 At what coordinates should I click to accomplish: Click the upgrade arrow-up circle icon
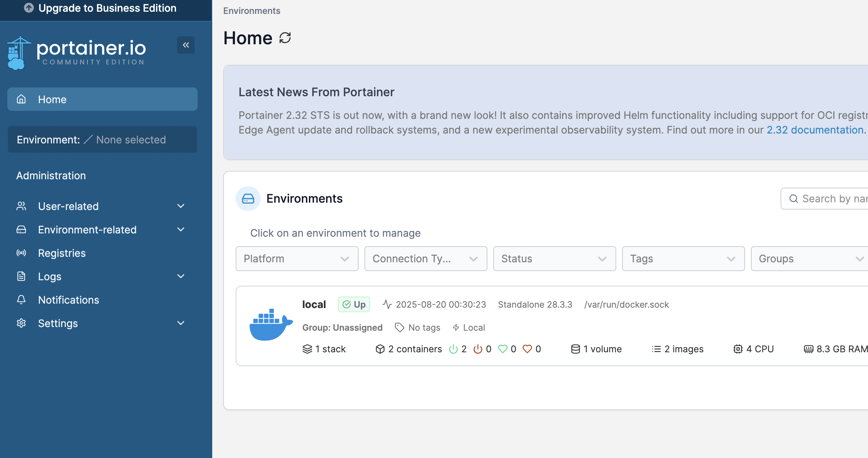tap(29, 8)
